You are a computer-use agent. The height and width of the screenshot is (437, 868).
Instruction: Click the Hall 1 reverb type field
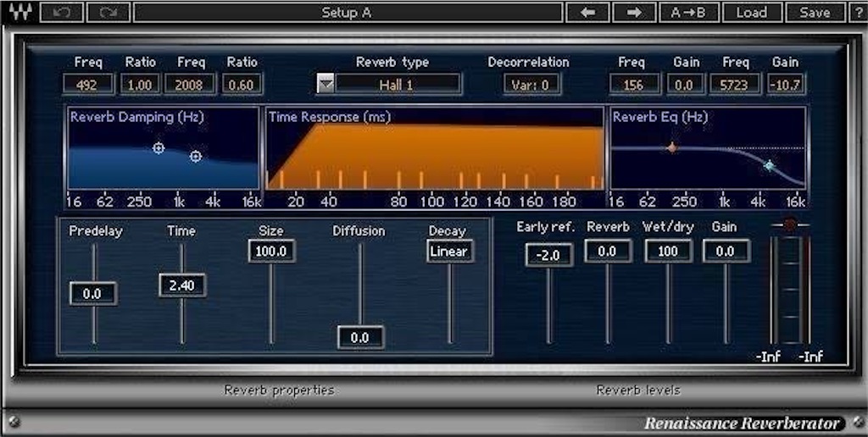pyautogui.click(x=398, y=85)
